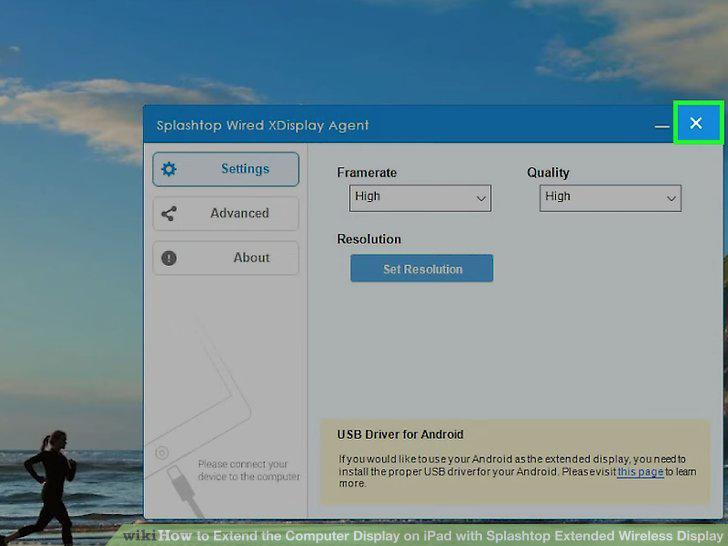Click the exclamation icon beside About
This screenshot has height=546, width=728.
click(x=169, y=258)
